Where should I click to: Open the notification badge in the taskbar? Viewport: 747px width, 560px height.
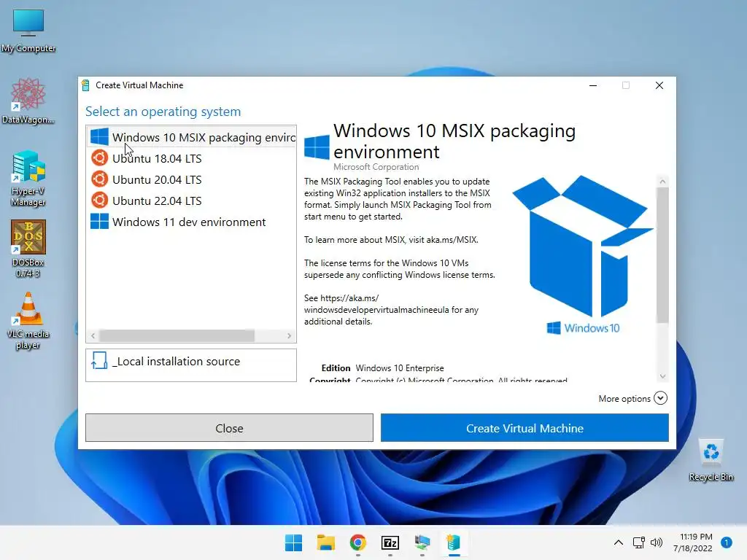(x=727, y=542)
